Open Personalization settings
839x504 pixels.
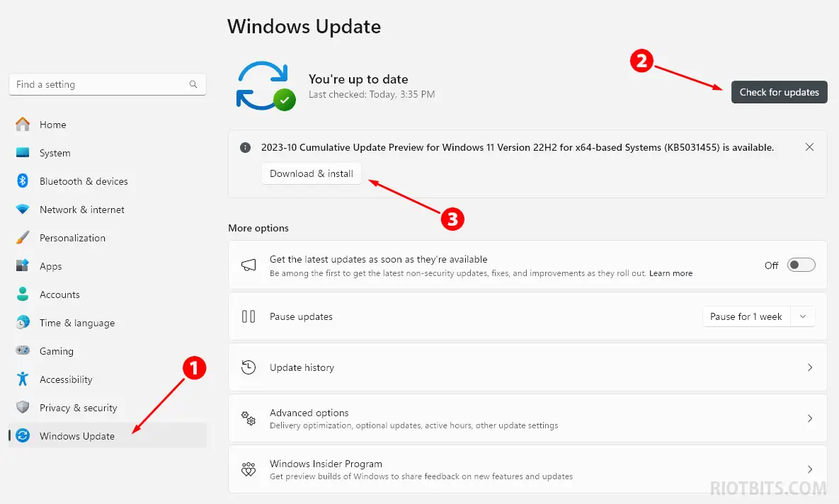[107, 238]
